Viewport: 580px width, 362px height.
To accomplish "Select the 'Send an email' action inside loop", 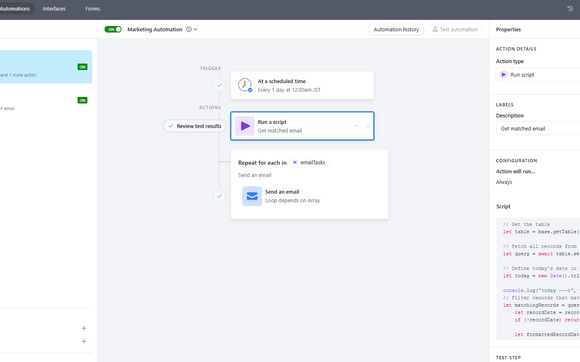I will point(309,196).
